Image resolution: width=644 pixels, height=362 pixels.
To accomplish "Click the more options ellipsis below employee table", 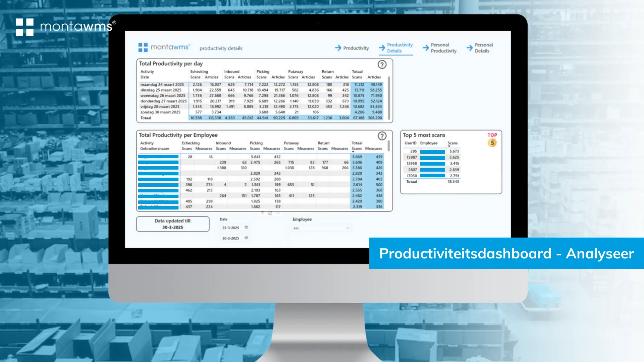I will pyautogui.click(x=278, y=213).
